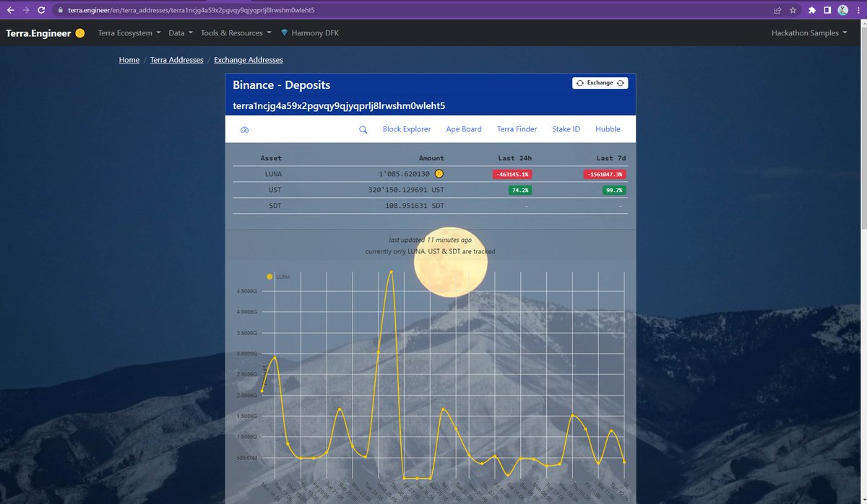Expand the Hackathon Samples dropdown
This screenshot has width=867, height=504.
(x=809, y=33)
